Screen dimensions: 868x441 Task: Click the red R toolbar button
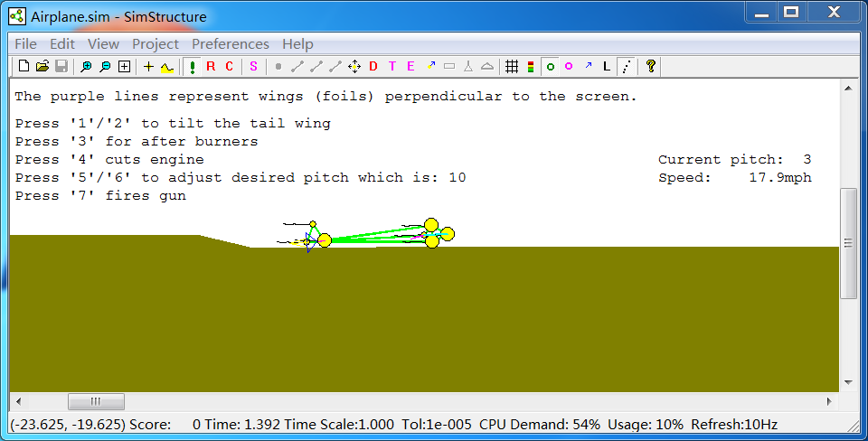(211, 66)
